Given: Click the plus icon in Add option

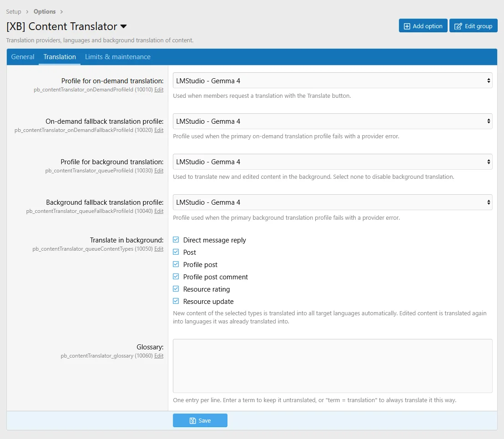Looking at the screenshot, I should pyautogui.click(x=407, y=26).
